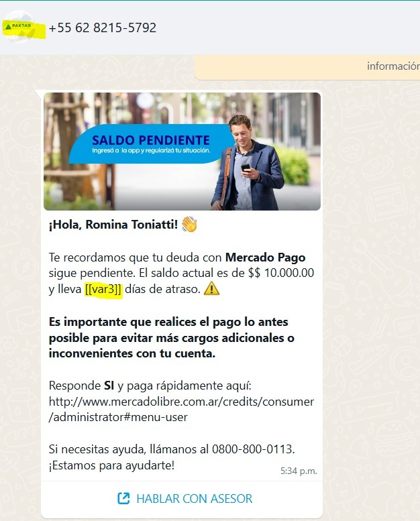The height and width of the screenshot is (521, 420).
Task: Click the 5:34 p.m. message timestamp
Action: coord(299,471)
